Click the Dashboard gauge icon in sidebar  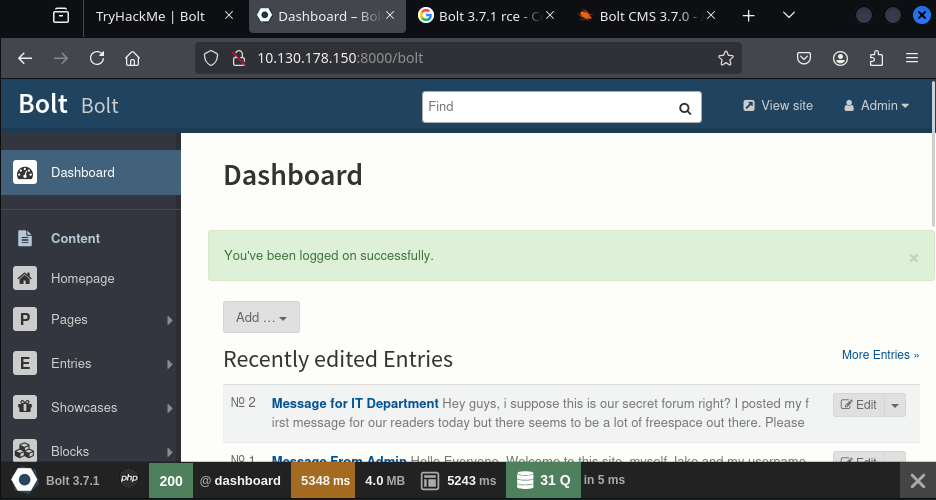(x=25, y=172)
